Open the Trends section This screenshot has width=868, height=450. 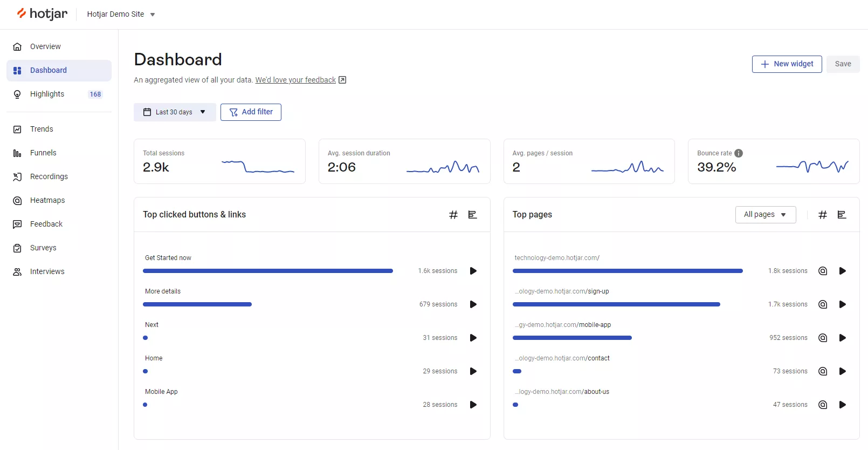59,129
